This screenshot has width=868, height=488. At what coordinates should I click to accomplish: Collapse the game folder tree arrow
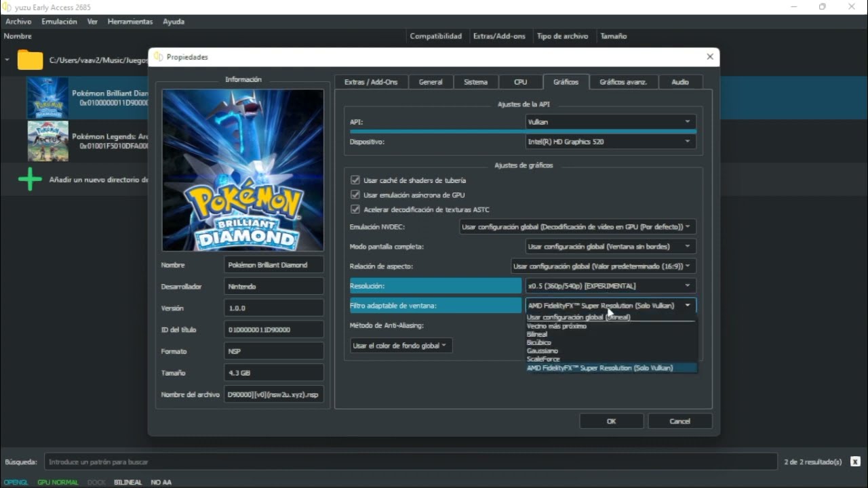coord(7,60)
